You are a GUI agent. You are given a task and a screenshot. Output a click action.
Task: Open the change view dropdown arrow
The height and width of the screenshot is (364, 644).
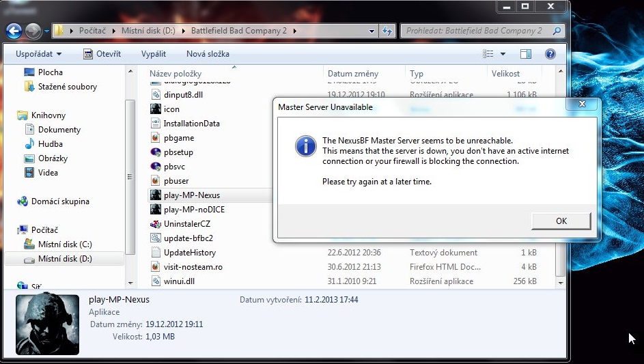(x=503, y=54)
